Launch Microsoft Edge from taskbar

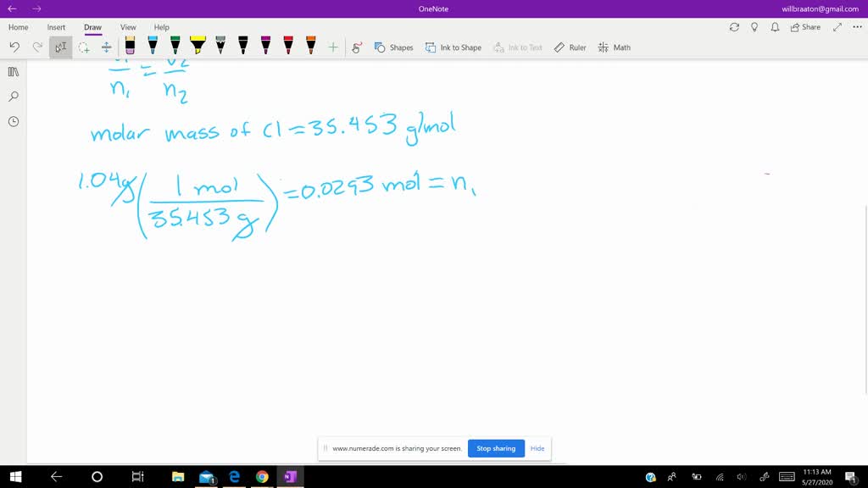(234, 476)
